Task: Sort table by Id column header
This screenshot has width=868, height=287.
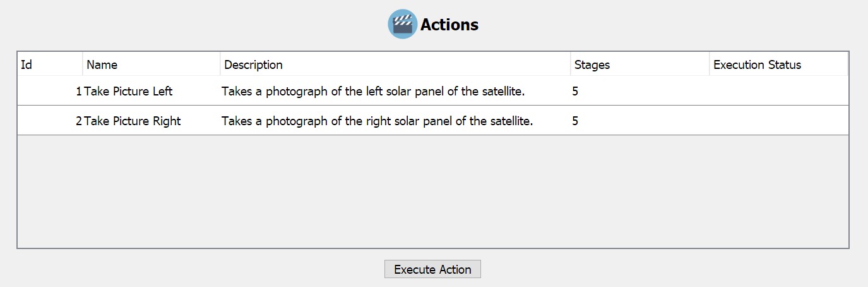Action: tap(49, 64)
